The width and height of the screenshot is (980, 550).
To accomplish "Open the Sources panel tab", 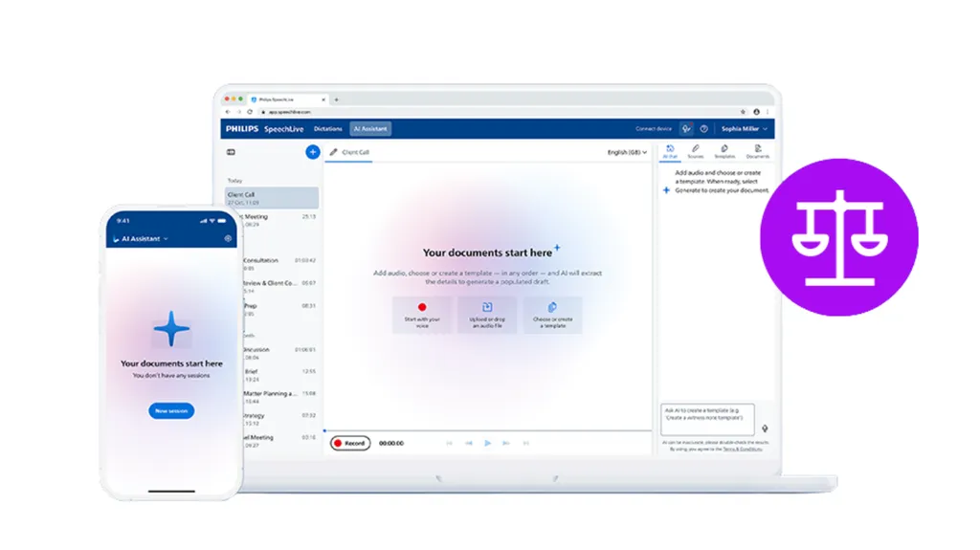I will click(x=696, y=152).
